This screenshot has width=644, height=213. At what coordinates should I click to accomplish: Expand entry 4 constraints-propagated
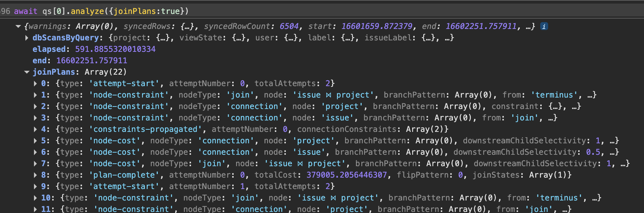coord(35,129)
